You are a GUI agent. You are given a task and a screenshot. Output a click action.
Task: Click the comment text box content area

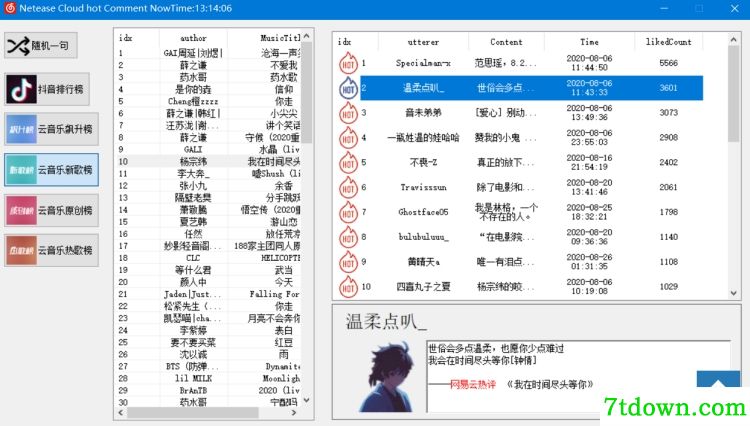[x=579, y=376]
